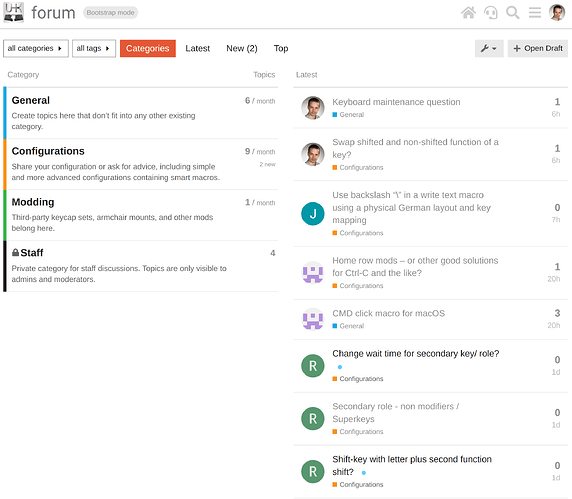The image size is (572, 499).
Task: Click Configurations badge under Change wait time
Action: tap(358, 379)
